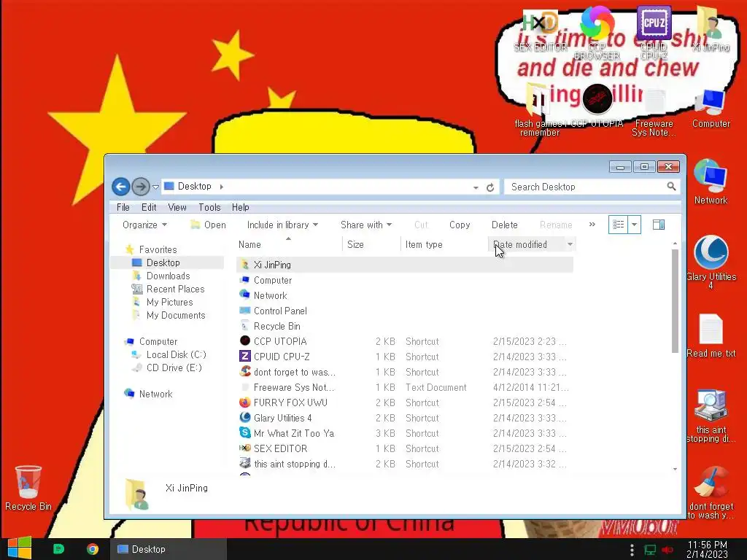This screenshot has height=560, width=747.
Task: Select Mr What Zit Too Ya row
Action: point(404,433)
